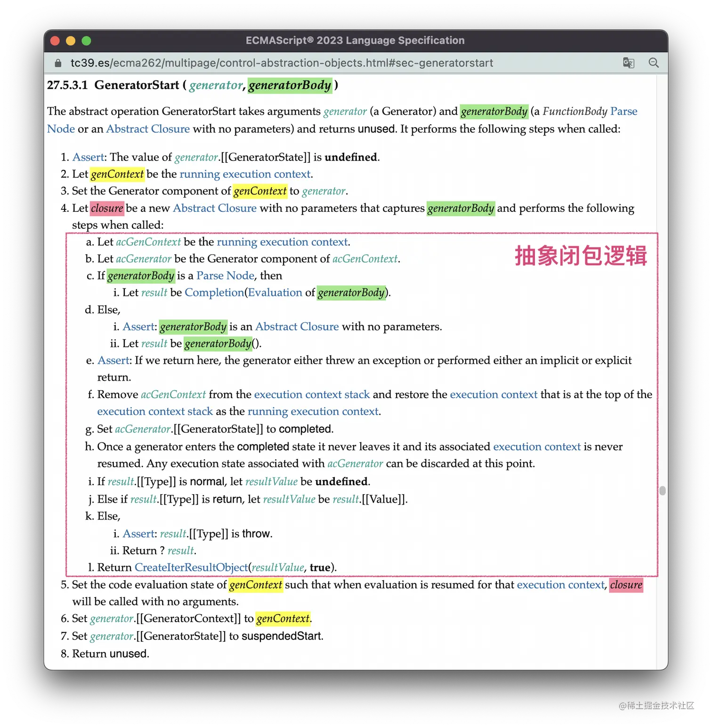Click the red close window button

[x=55, y=40]
